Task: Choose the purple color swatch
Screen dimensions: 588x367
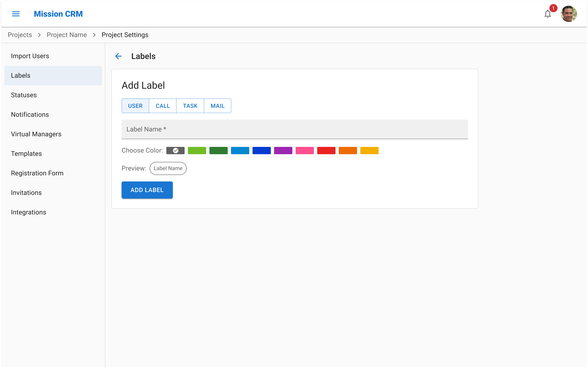Action: pyautogui.click(x=283, y=151)
